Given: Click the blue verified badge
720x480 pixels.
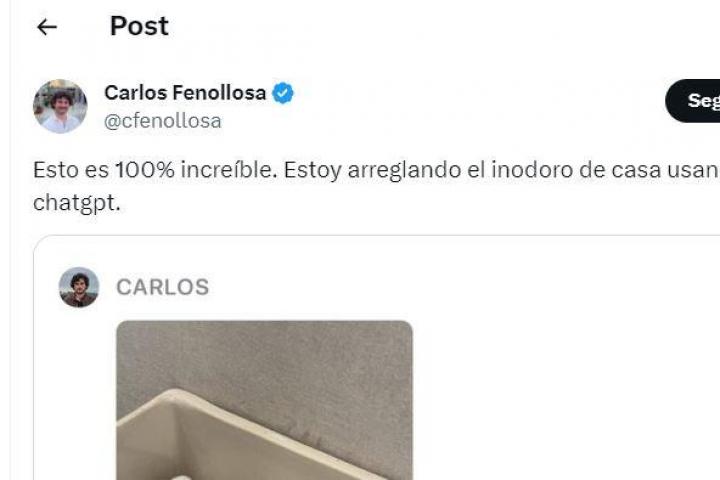Looking at the screenshot, I should click(x=283, y=93).
